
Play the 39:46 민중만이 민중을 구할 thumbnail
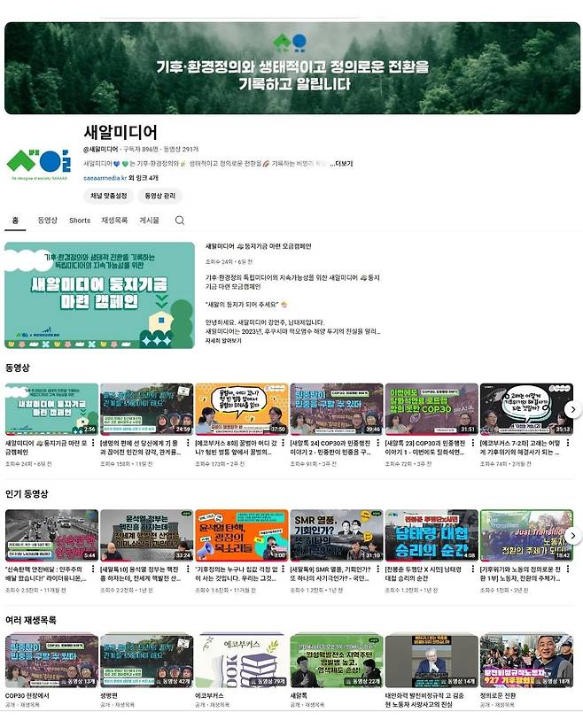click(x=337, y=409)
